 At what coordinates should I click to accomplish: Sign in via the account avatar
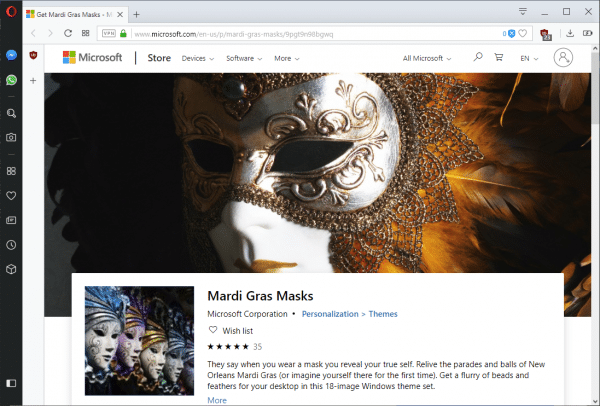[x=563, y=58]
